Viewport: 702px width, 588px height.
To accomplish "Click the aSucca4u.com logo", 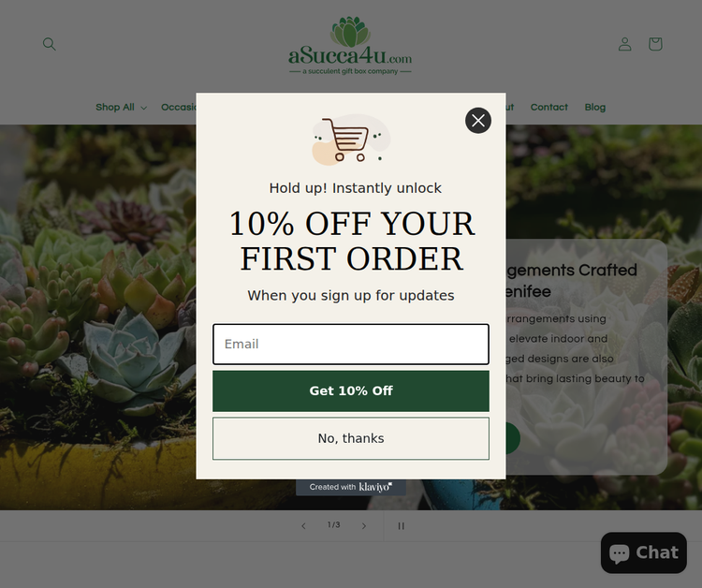I will pos(350,46).
